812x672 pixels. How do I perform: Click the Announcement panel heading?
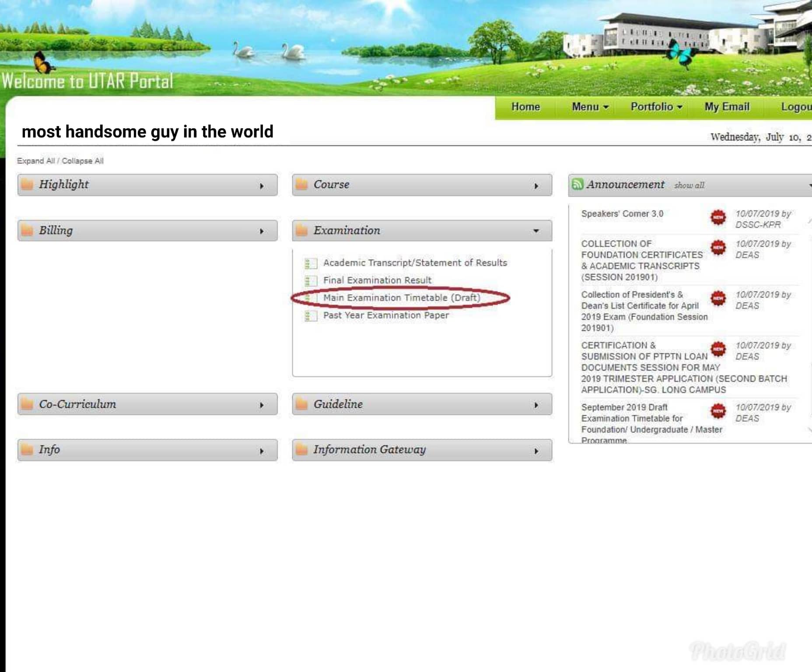pos(625,184)
